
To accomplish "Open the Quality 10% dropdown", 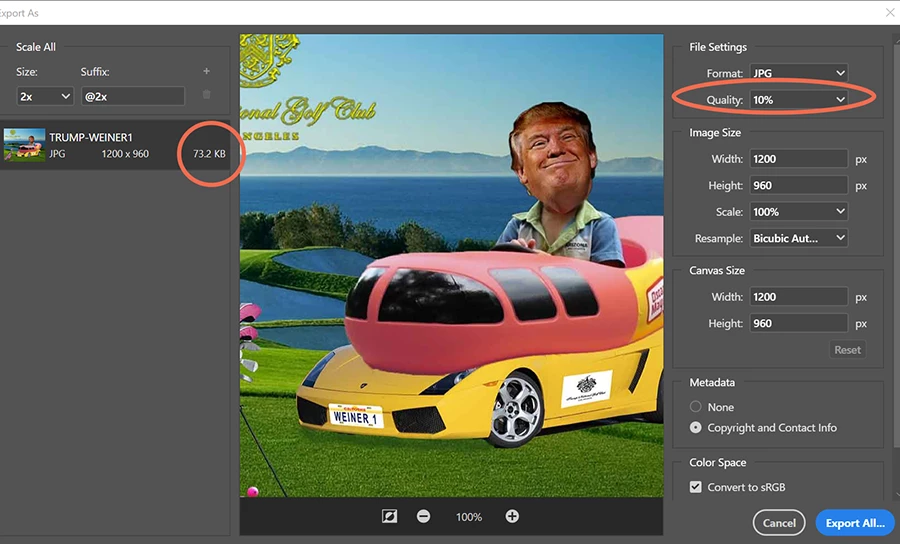I will (x=798, y=100).
